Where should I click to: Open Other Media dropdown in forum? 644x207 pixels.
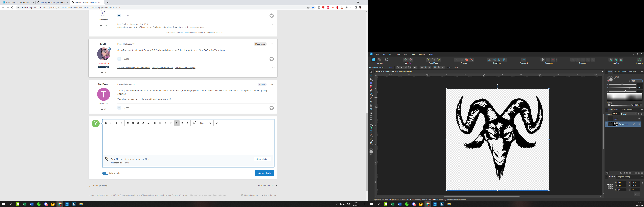pyautogui.click(x=262, y=159)
